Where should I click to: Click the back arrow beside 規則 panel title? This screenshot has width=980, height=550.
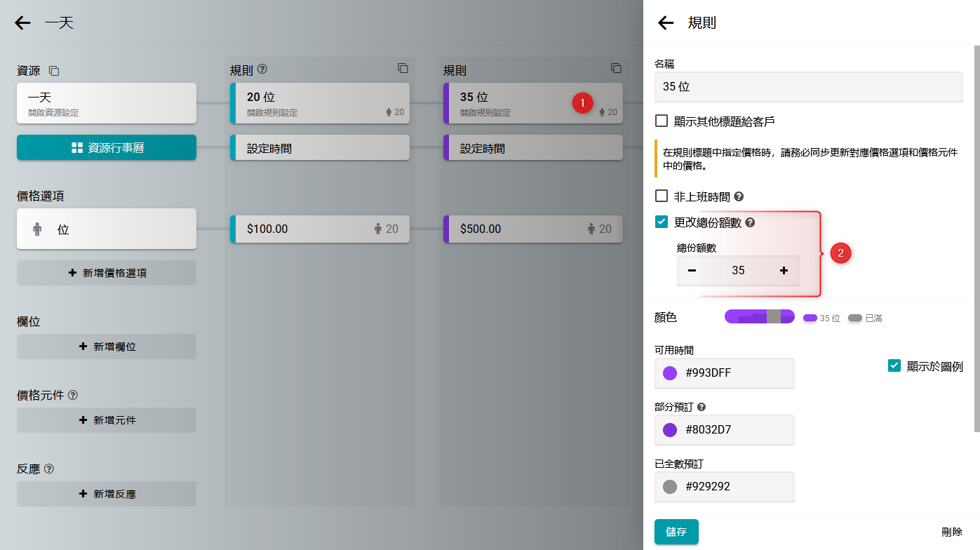coord(666,23)
